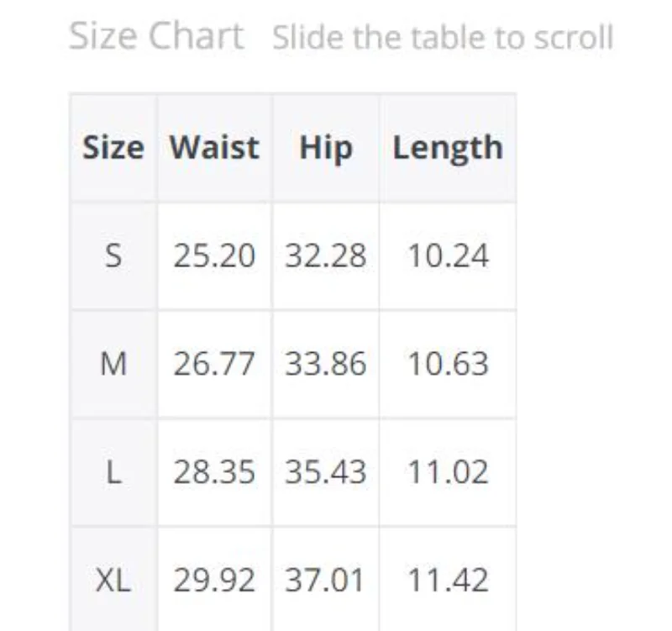Click the Hip column header
The height and width of the screenshot is (631, 672).
point(325,148)
